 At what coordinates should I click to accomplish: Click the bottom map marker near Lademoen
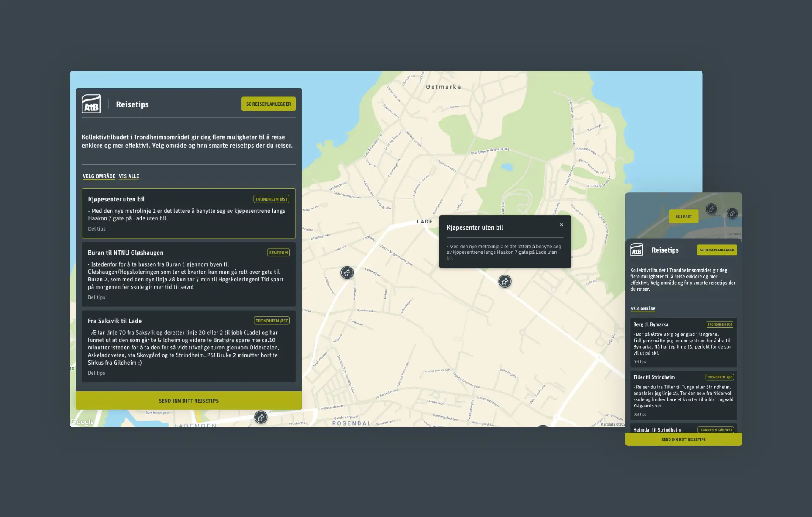(x=261, y=418)
